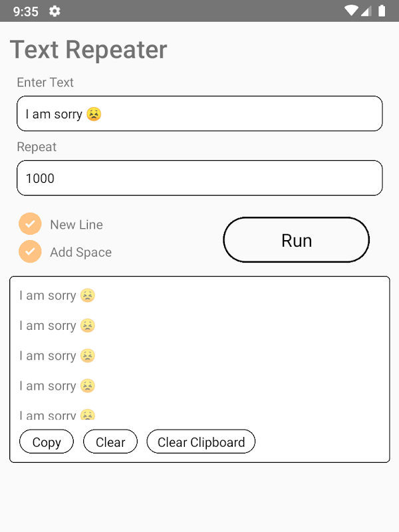Viewport: 399px width, 532px height.
Task: Tap the Clear Clipboard button
Action: [201, 442]
